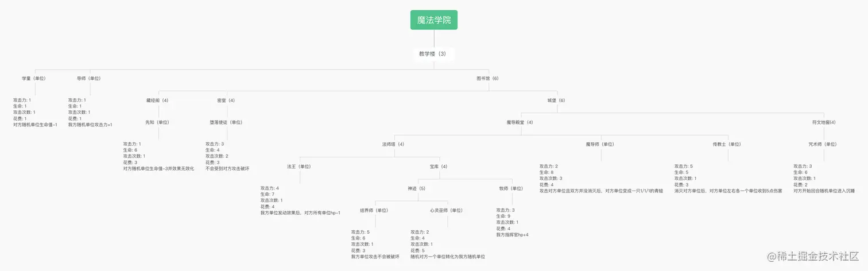The height and width of the screenshot is (271, 868).
Task: Click the 宝库（4）node
Action: (439, 167)
